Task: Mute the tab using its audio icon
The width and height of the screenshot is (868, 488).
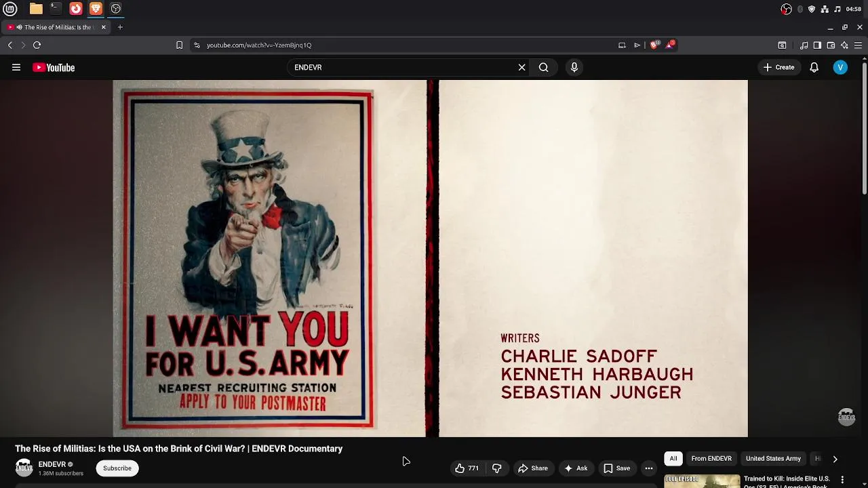Action: (19, 27)
